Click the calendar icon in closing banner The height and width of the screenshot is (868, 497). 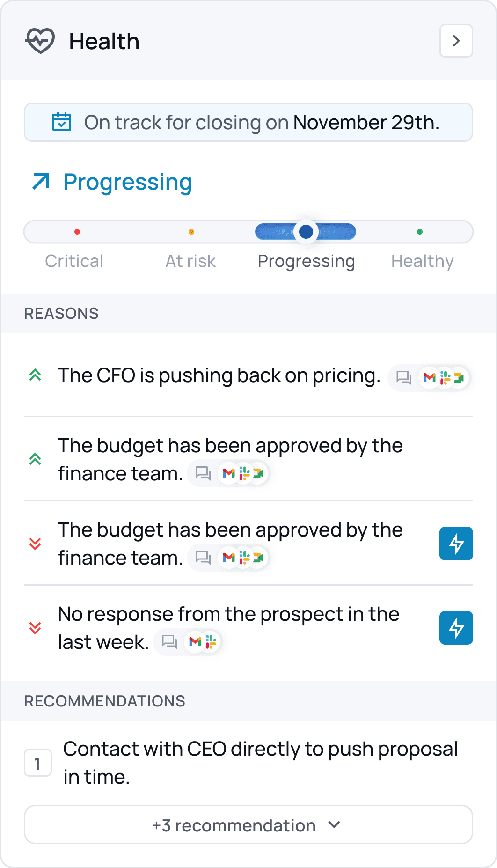click(x=62, y=122)
